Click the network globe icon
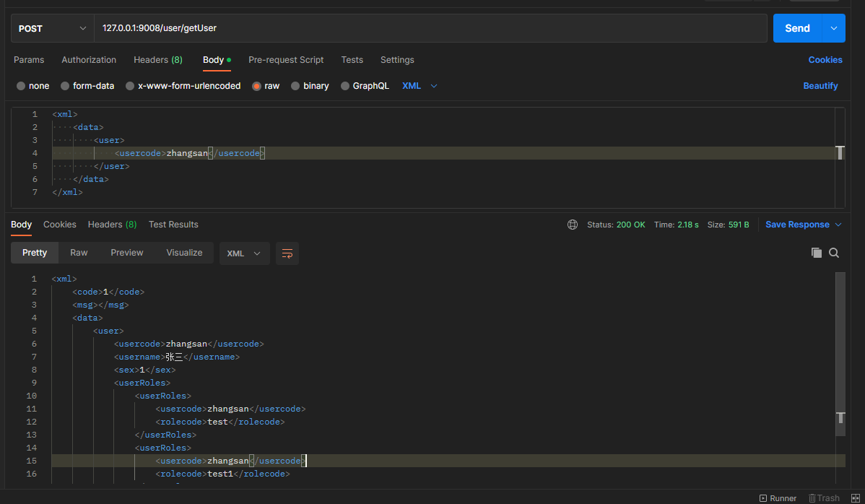This screenshot has height=504, width=865. click(573, 225)
